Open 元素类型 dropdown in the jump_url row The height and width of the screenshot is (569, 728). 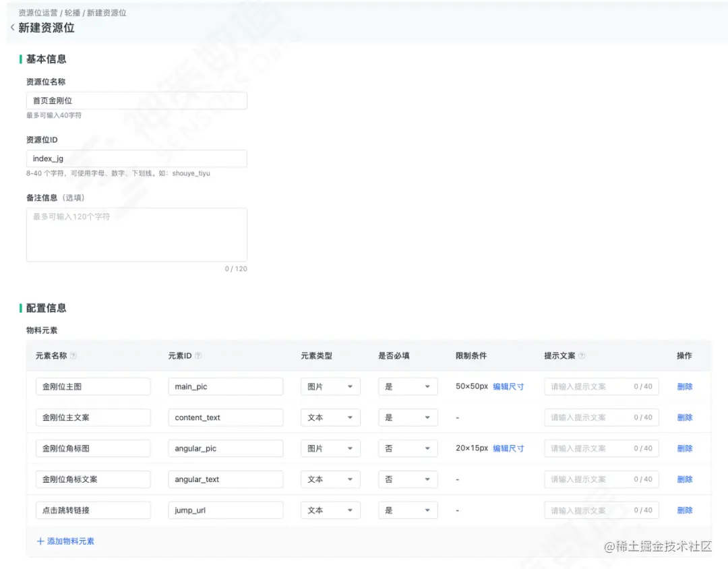(x=330, y=510)
